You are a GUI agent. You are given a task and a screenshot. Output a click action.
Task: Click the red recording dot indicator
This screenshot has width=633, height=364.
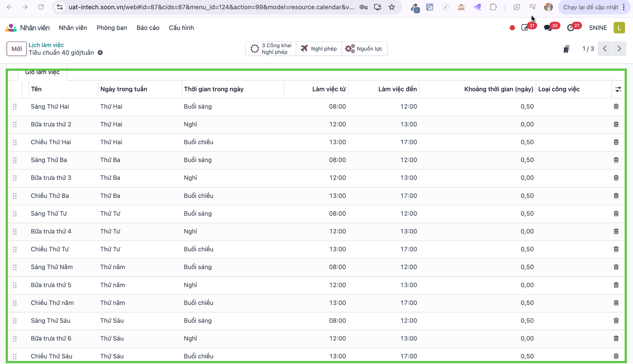pos(512,28)
